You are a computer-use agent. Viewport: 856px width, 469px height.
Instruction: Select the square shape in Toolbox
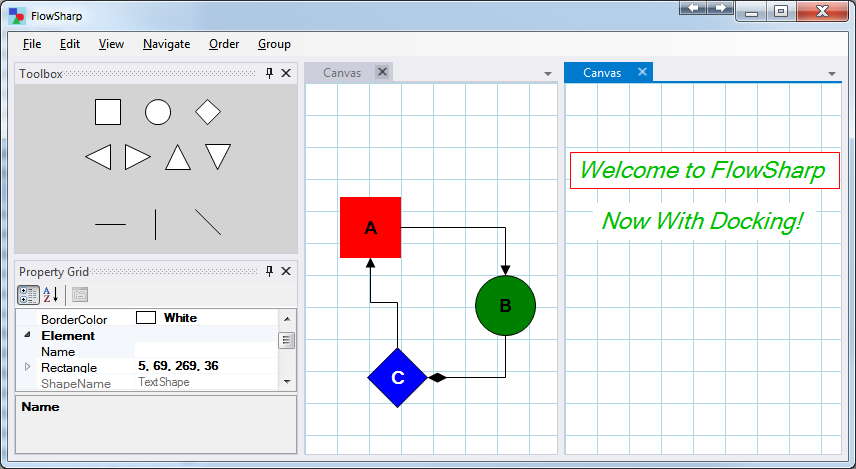108,112
